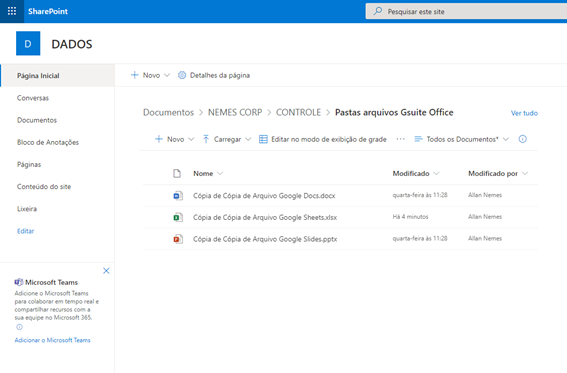Image resolution: width=567 pixels, height=373 pixels.
Task: Open Conteúdo do site navigation item
Action: pos(44,186)
